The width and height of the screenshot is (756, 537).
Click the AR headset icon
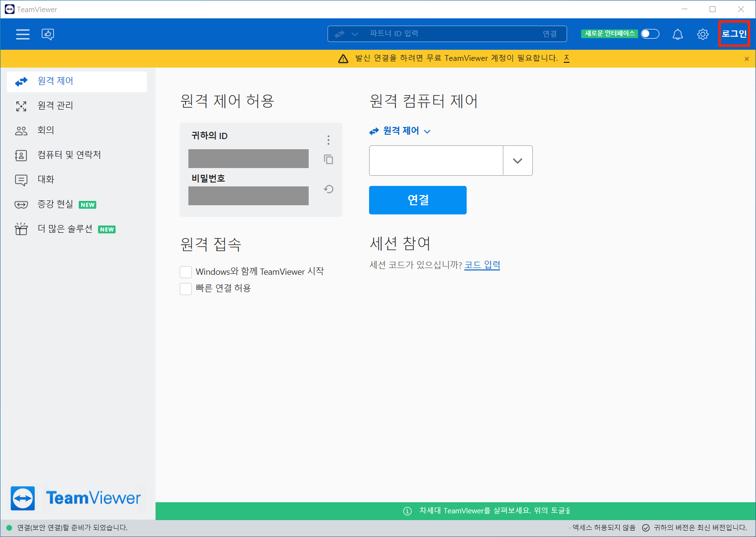click(x=21, y=205)
